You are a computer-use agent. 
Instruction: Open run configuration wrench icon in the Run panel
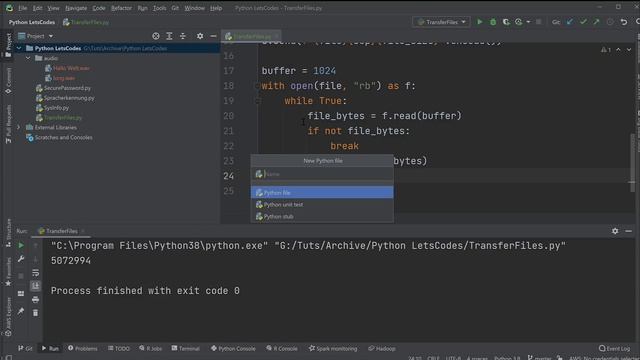point(21,259)
